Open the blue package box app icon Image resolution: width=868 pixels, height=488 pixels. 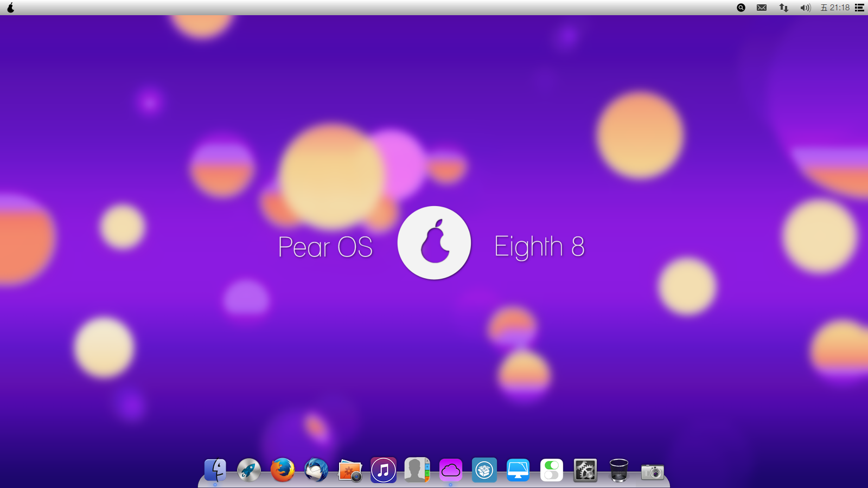point(484,470)
